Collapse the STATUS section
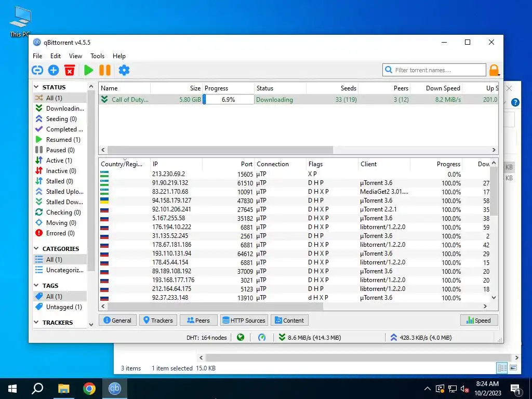The image size is (532, 399). pos(36,87)
